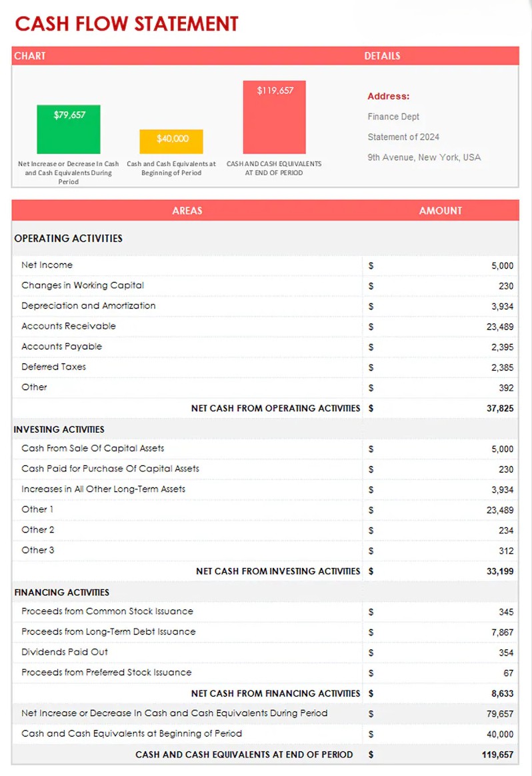This screenshot has height=776, width=532.
Task: Select the CHART section header
Action: (x=30, y=56)
